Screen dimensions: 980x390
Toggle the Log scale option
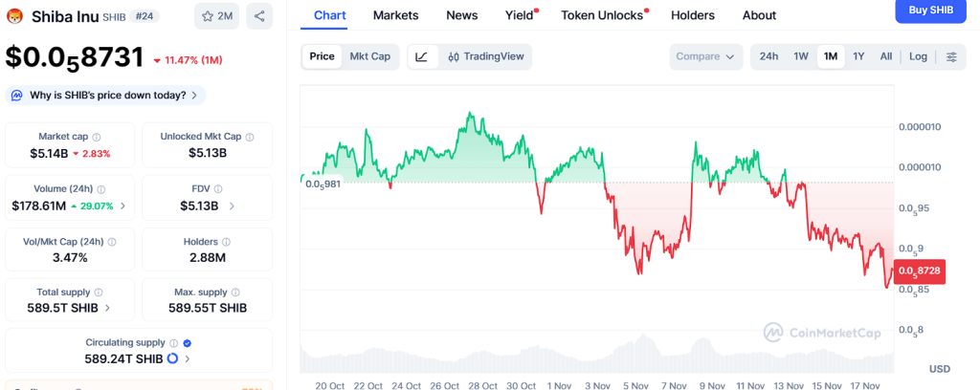[918, 56]
